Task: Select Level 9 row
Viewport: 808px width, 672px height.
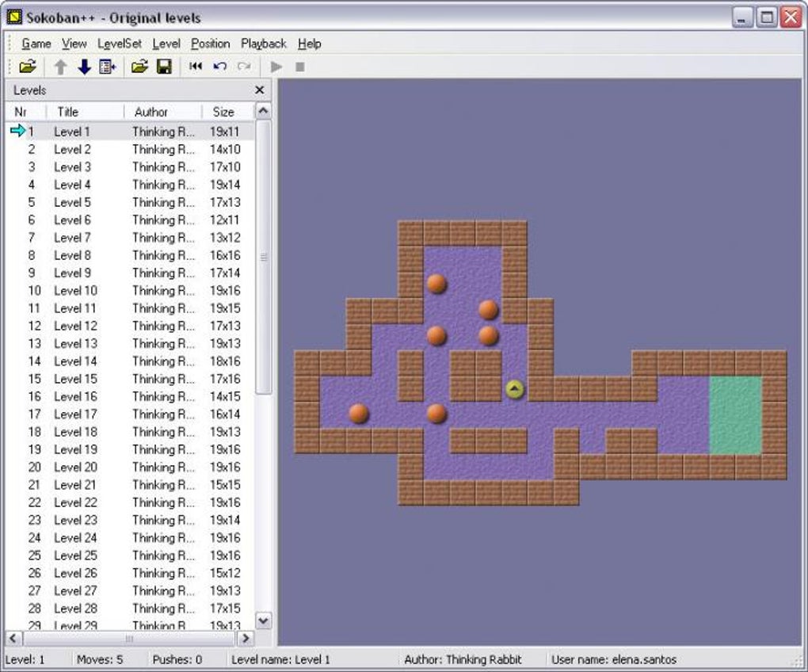Action: (130, 273)
